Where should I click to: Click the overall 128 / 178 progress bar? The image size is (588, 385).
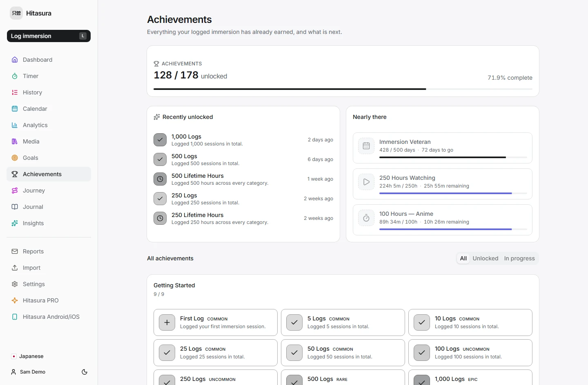[343, 89]
